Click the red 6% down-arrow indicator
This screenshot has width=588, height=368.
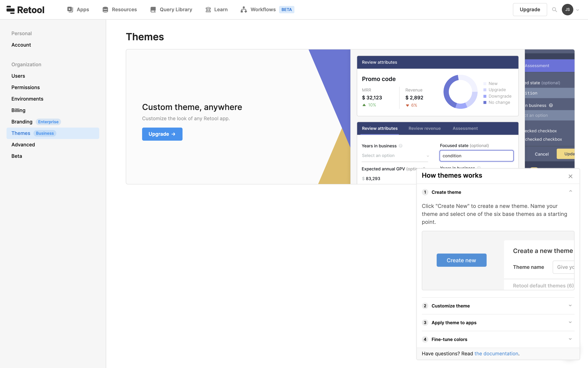(x=411, y=105)
